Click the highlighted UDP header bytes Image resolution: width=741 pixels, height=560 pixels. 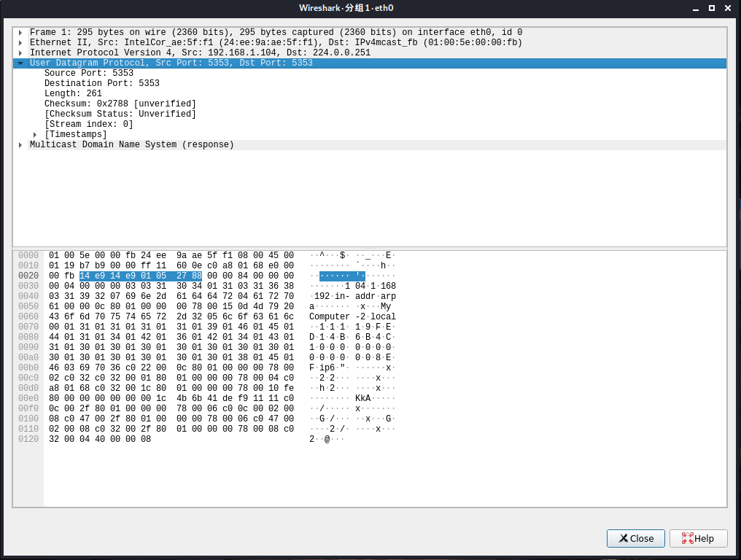click(x=141, y=276)
